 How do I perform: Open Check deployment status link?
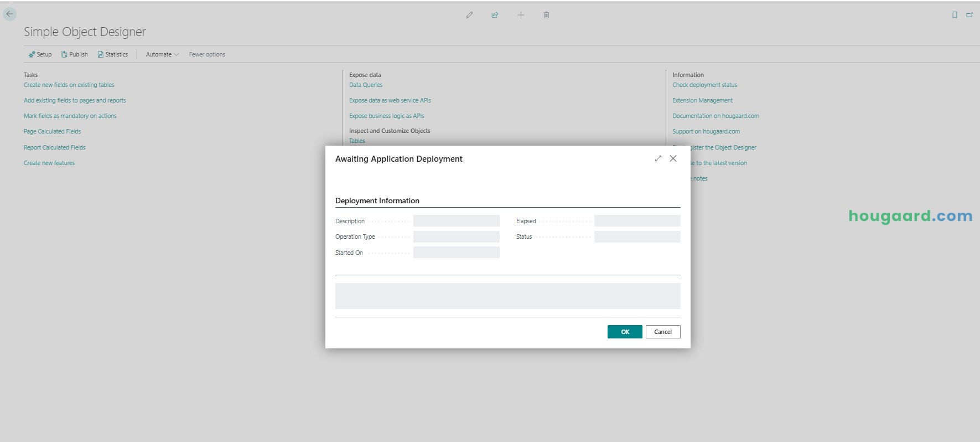coord(704,85)
